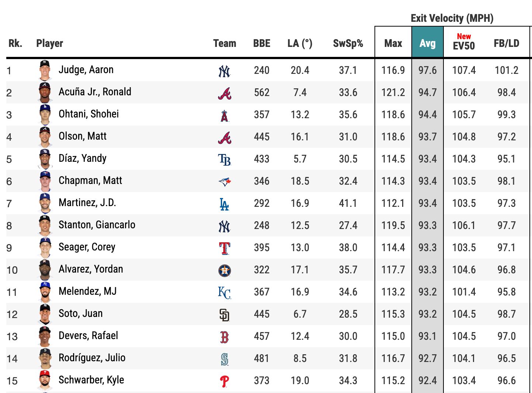The image size is (532, 393).
Task: Click the Angels logo beside Shohei Ohtani
Action: click(224, 116)
